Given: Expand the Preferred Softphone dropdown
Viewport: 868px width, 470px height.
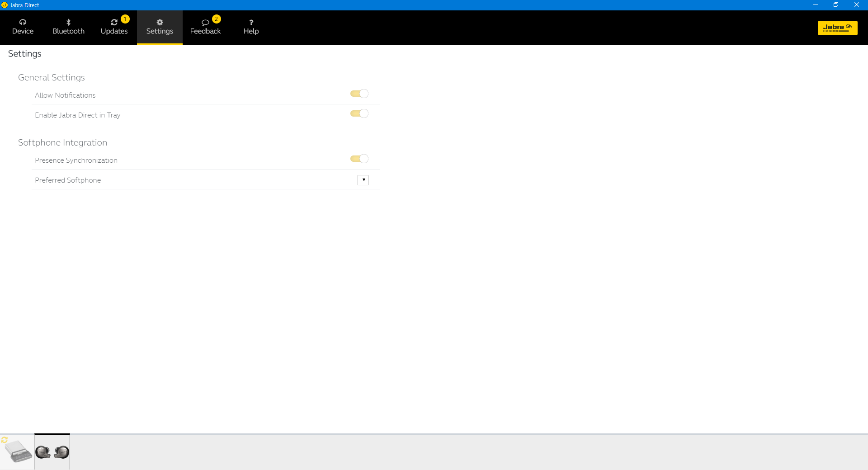Looking at the screenshot, I should pyautogui.click(x=363, y=180).
